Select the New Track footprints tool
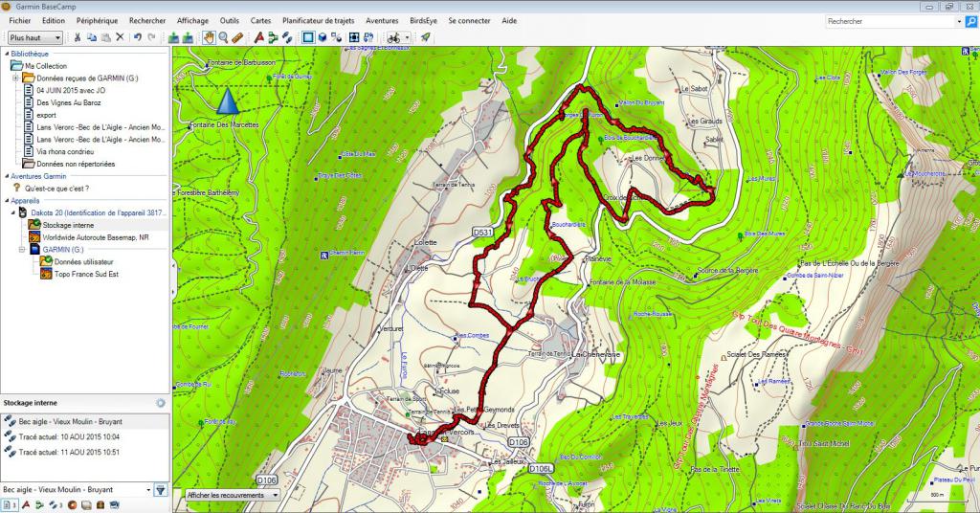 (287, 37)
